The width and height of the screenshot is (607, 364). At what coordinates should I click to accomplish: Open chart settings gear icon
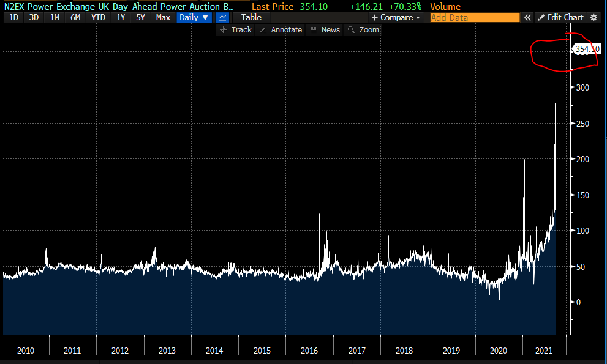click(594, 17)
